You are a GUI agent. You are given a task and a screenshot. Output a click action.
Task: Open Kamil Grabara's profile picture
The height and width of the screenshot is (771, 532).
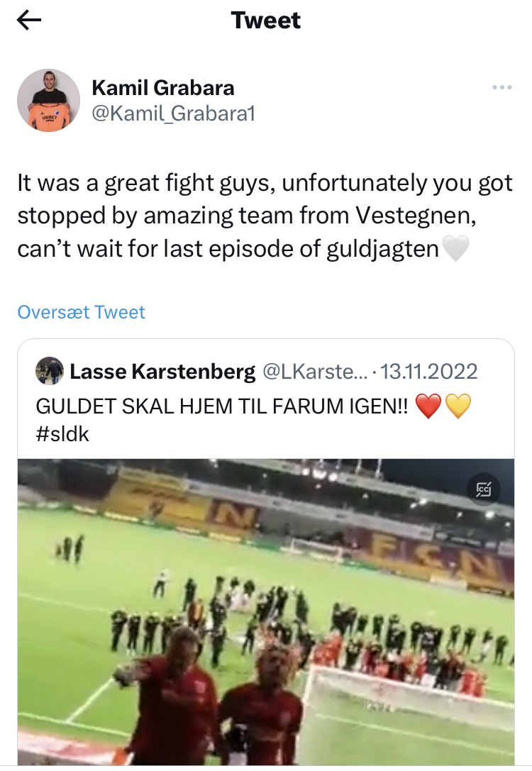click(48, 100)
